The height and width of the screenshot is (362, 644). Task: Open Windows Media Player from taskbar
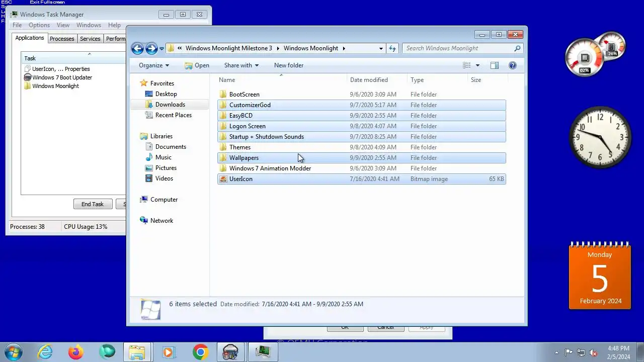(x=169, y=352)
